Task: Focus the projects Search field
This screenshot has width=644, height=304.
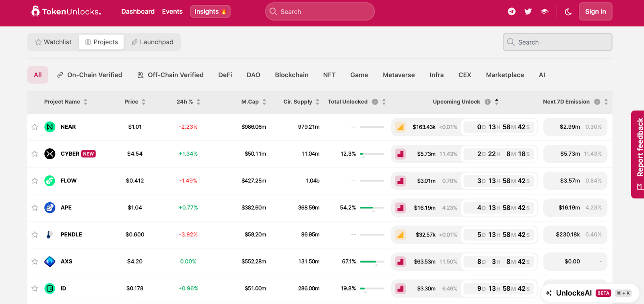Action: (x=557, y=42)
